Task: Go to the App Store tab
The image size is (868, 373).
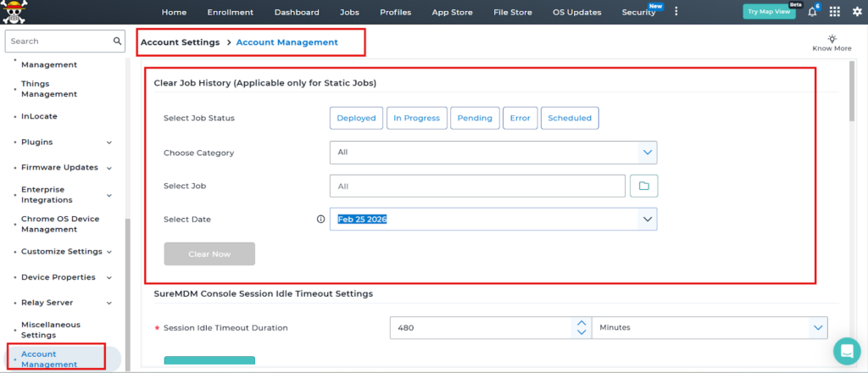Action: [452, 13]
